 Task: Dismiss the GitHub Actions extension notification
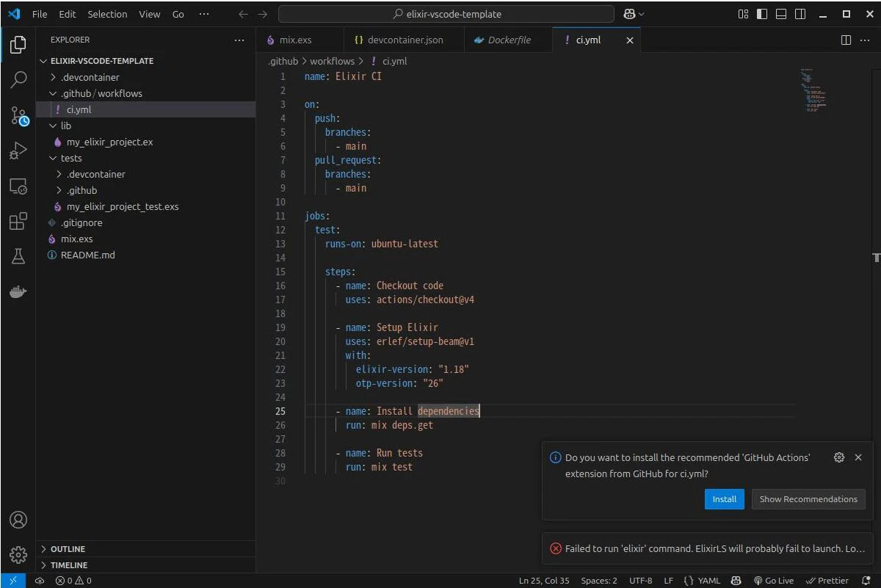coord(858,457)
